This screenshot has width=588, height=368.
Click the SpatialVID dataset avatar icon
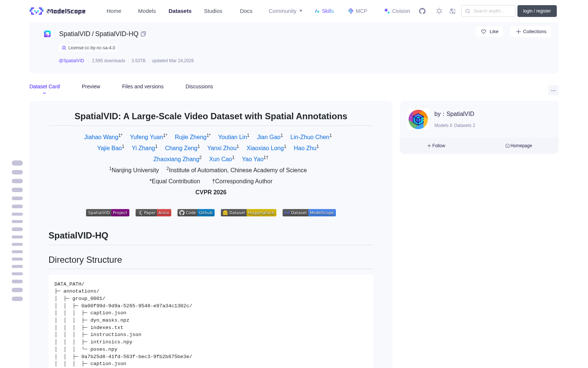click(x=47, y=34)
